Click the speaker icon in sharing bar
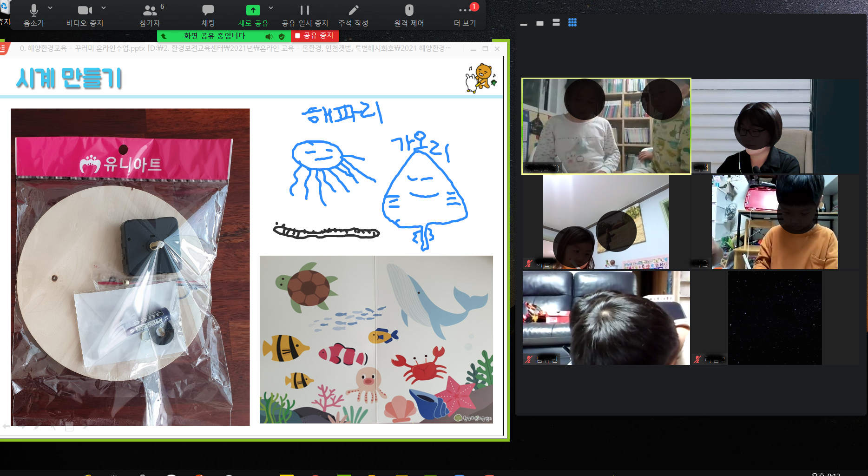This screenshot has width=868, height=476. coord(269,36)
